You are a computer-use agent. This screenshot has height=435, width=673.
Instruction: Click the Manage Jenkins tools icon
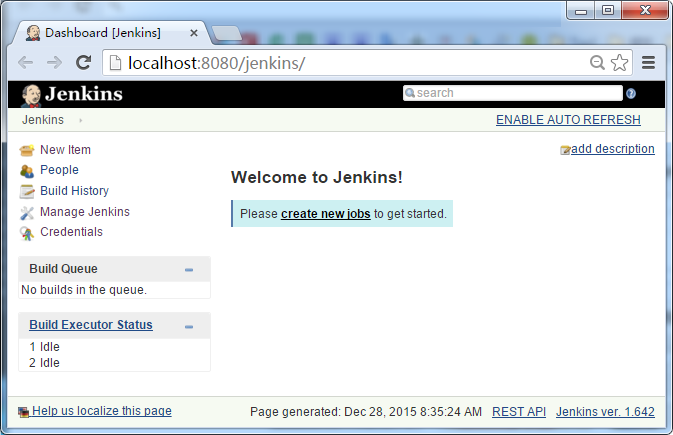pyautogui.click(x=27, y=213)
